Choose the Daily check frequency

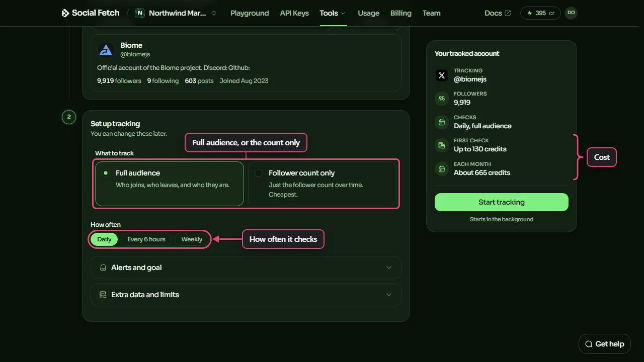tap(104, 239)
